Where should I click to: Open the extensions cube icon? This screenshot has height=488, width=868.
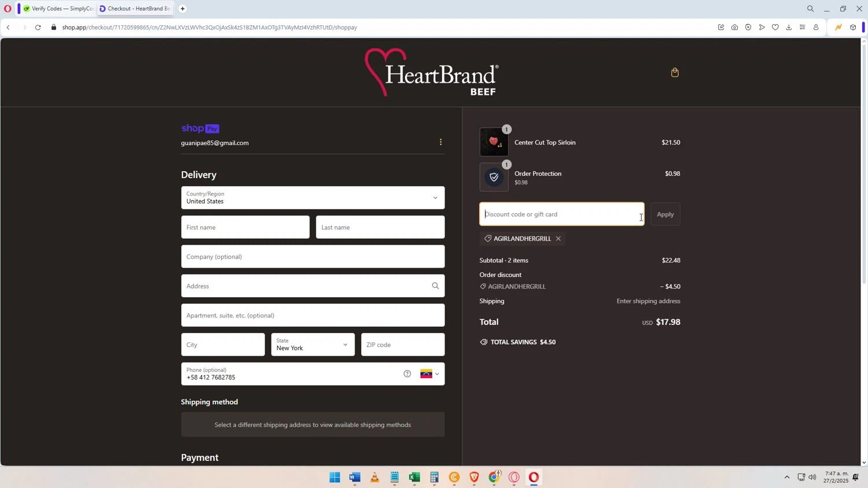pyautogui.click(x=852, y=27)
